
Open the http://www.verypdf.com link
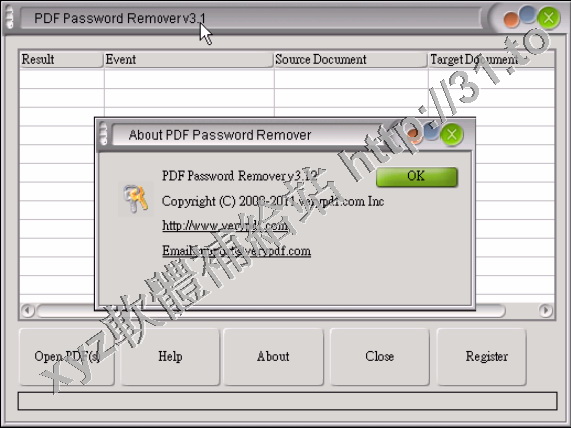(x=225, y=226)
